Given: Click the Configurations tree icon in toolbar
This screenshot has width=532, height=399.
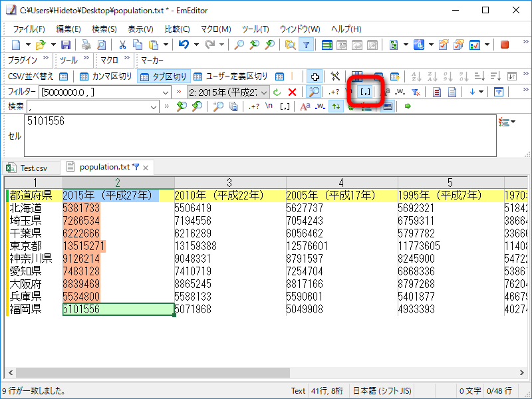Looking at the screenshot, I should coord(394,45).
